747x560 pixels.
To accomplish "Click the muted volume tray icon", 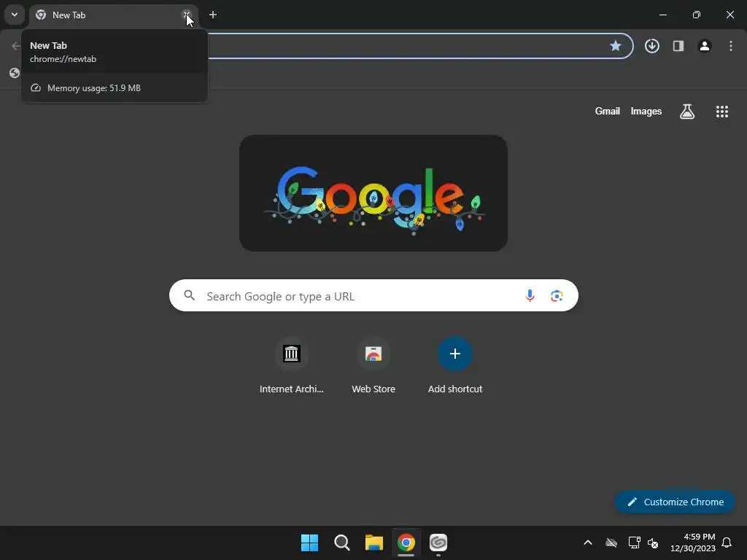I will [x=653, y=542].
